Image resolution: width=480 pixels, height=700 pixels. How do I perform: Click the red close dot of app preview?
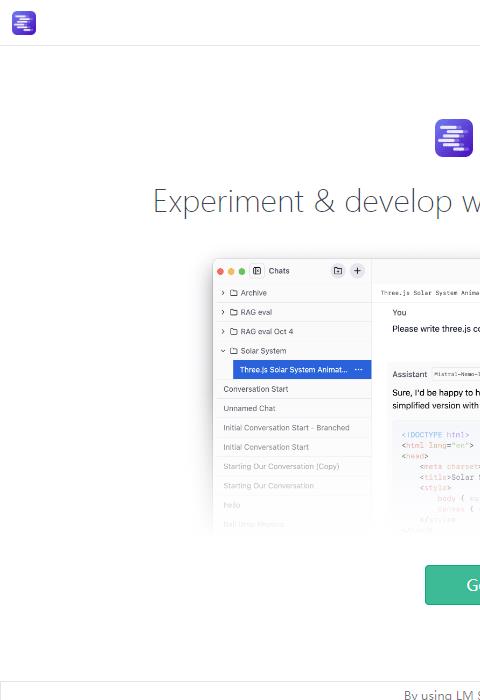220,271
